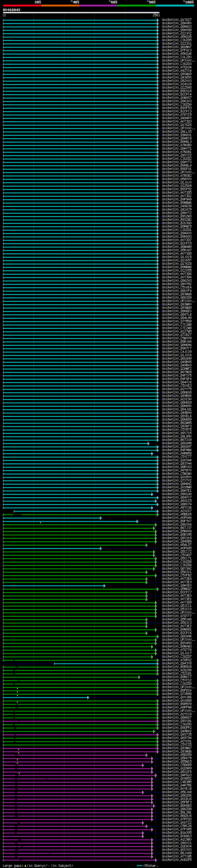Select hit label UniRef100_B9FYK7

(x=177, y=521)
